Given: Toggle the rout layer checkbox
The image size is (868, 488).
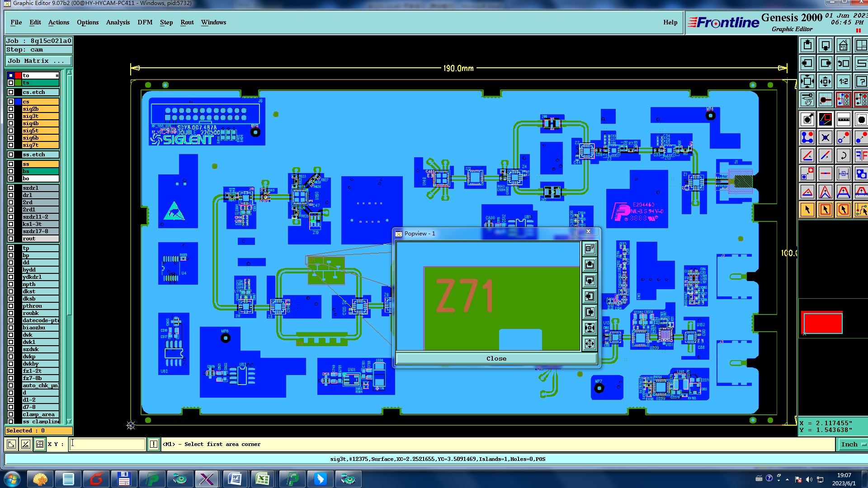Looking at the screenshot, I should point(11,239).
